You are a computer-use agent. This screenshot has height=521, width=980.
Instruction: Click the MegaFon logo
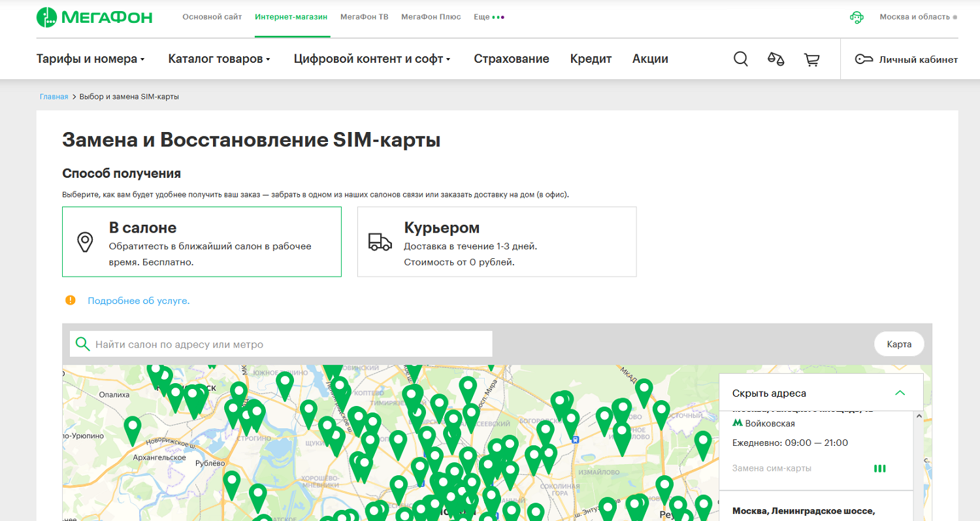point(94,17)
